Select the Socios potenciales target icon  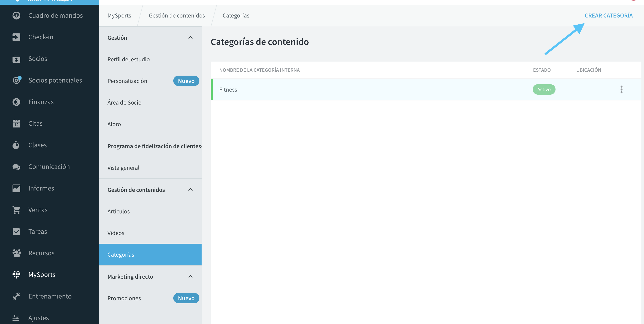tap(16, 80)
